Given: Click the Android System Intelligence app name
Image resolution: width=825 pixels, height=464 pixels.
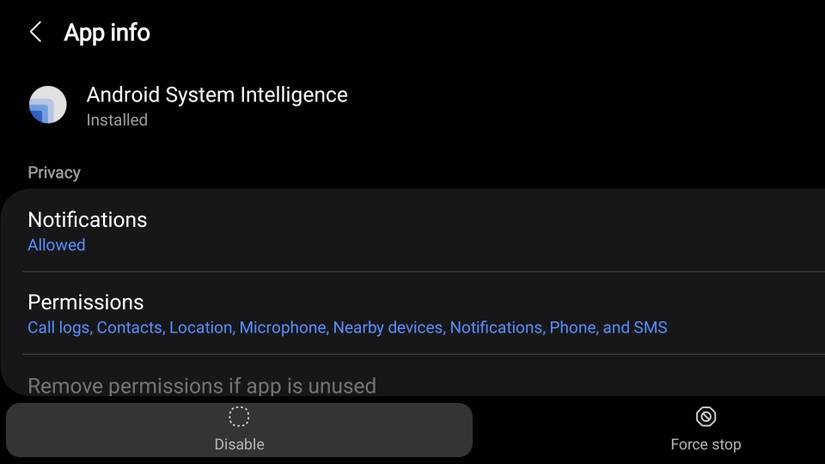Looking at the screenshot, I should [217, 95].
